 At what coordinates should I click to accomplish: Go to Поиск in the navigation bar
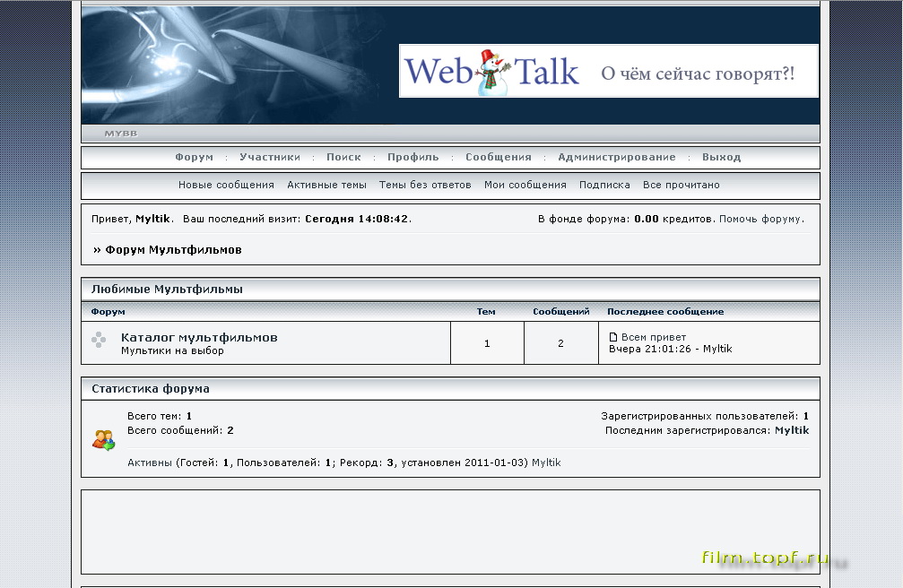(343, 157)
